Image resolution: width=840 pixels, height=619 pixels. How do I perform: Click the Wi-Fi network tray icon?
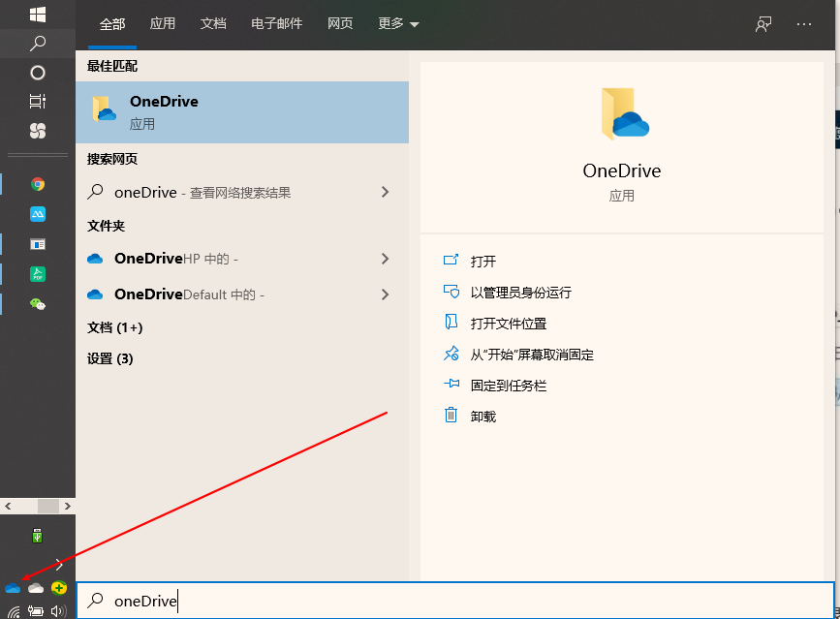(12, 610)
